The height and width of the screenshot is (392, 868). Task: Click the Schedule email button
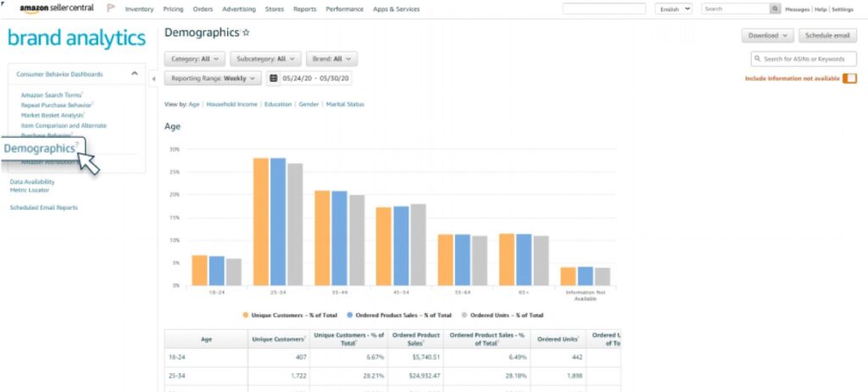click(x=827, y=36)
